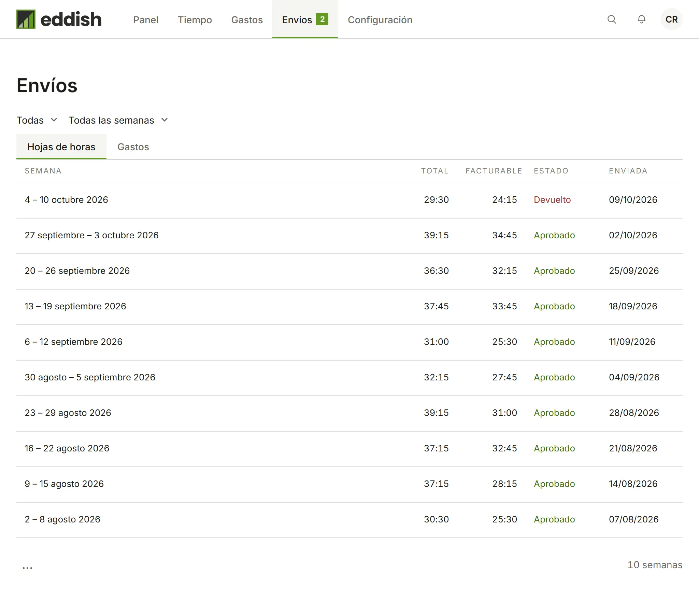Click billable value 31:00 for 23 – 29 agosto

pos(504,413)
